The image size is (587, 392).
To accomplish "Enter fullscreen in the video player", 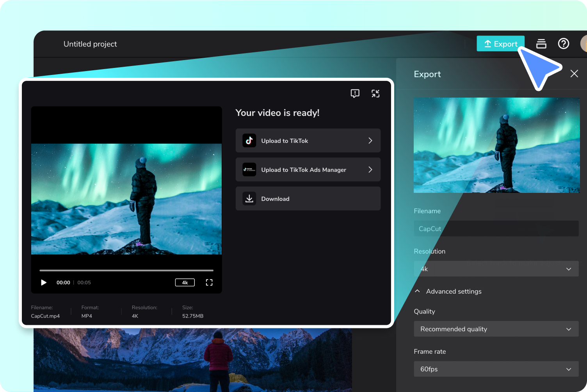I will point(209,282).
